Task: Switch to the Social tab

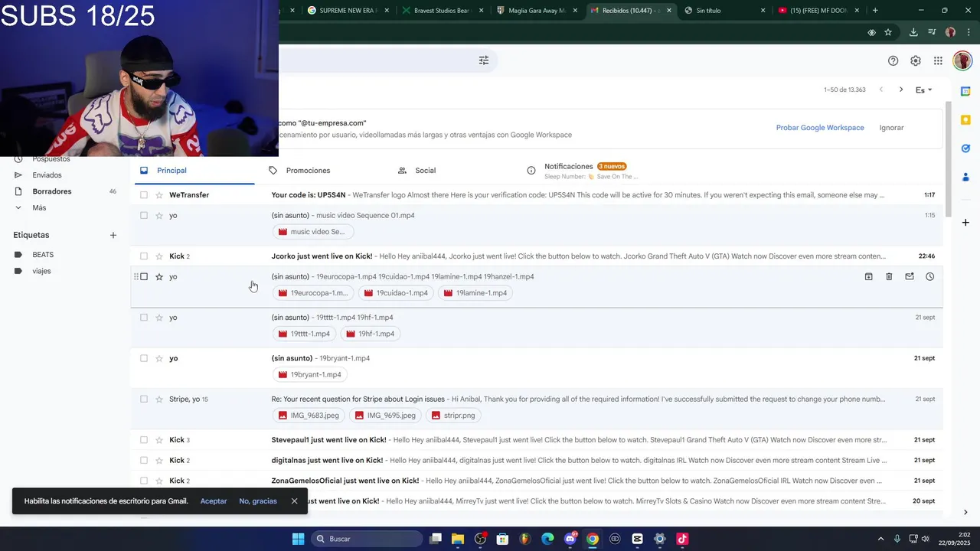Action: click(x=425, y=171)
